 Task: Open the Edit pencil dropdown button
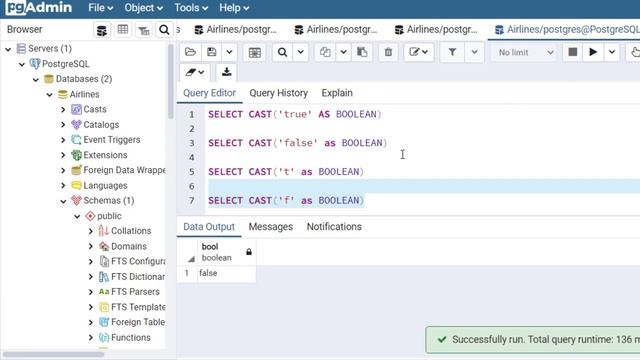click(x=419, y=52)
